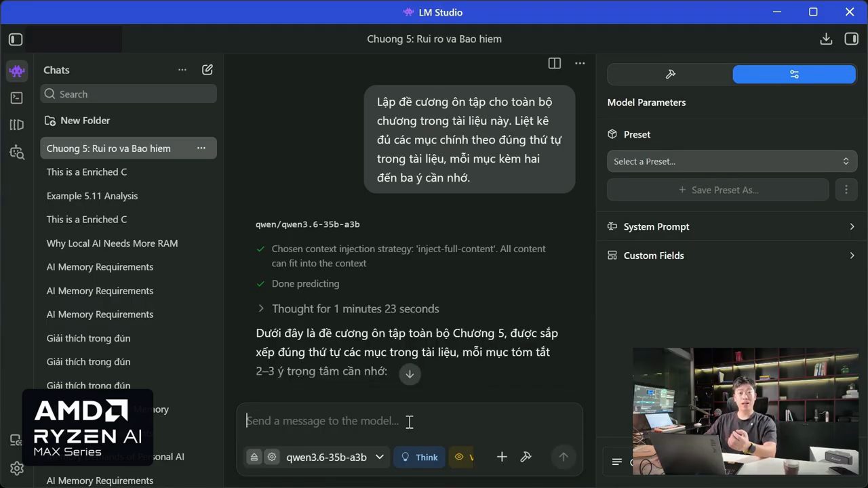
Task: Toggle the right sidebar panel icon
Action: 852,39
